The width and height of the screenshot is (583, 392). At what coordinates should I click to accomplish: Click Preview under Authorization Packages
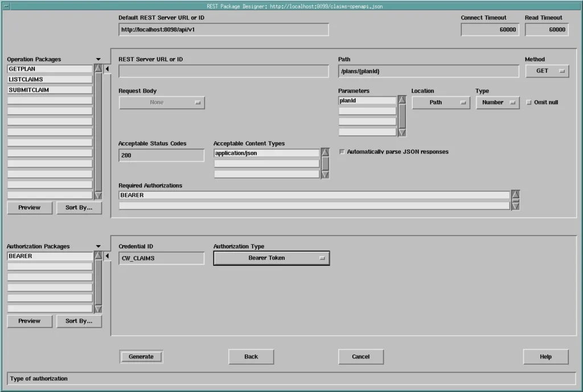[x=30, y=321]
